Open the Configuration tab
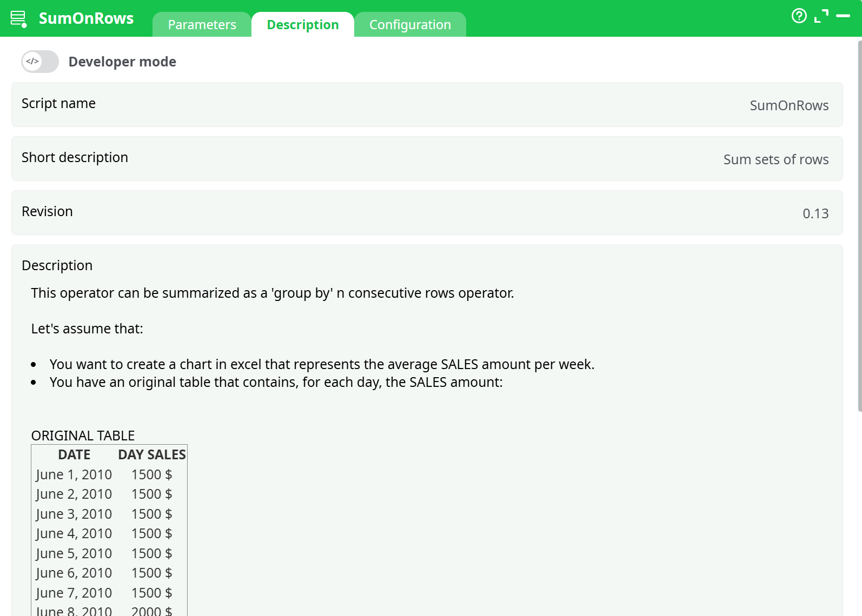 [x=409, y=25]
